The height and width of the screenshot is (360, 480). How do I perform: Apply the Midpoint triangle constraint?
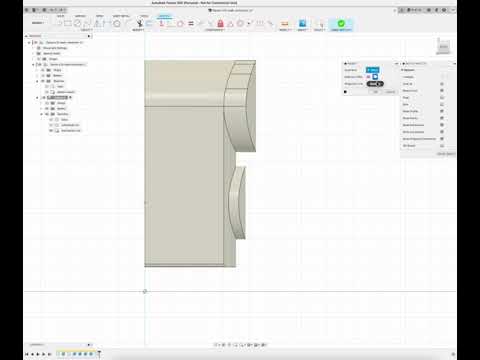(x=230, y=24)
